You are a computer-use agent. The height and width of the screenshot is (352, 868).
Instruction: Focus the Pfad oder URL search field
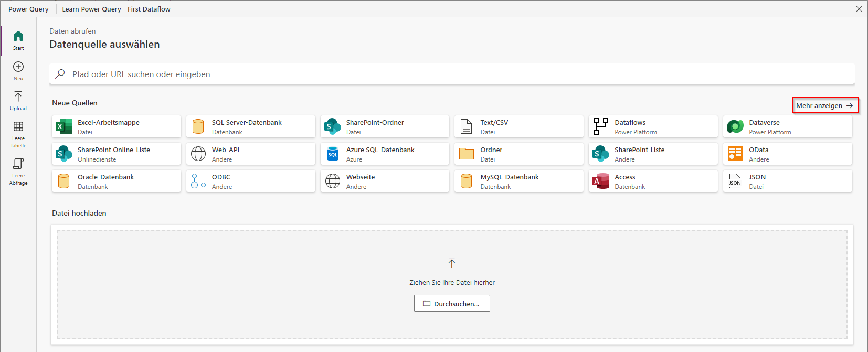click(452, 74)
